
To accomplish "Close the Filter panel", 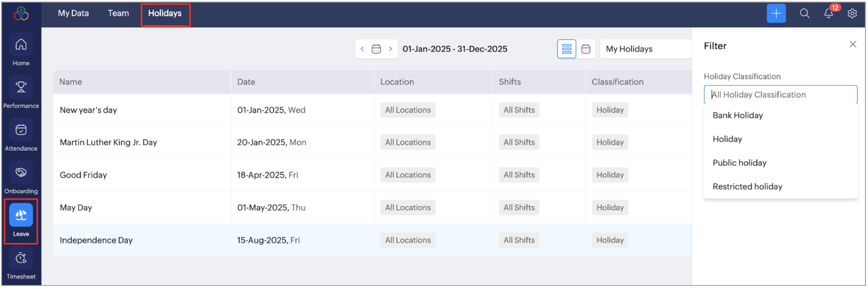I will [x=853, y=44].
